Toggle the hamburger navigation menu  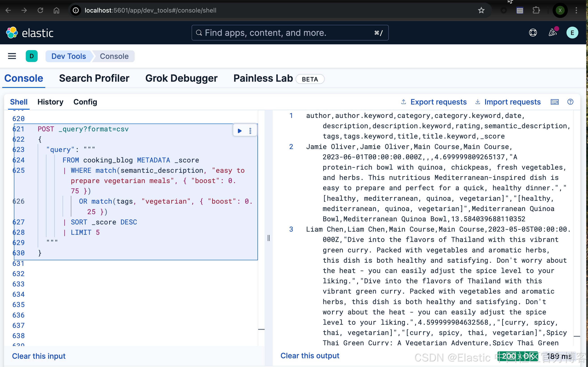pyautogui.click(x=12, y=56)
